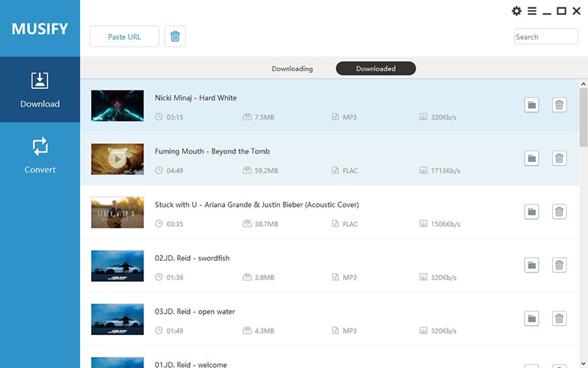Click the MP3 format of open water
This screenshot has height=368, width=588.
coord(350,331)
